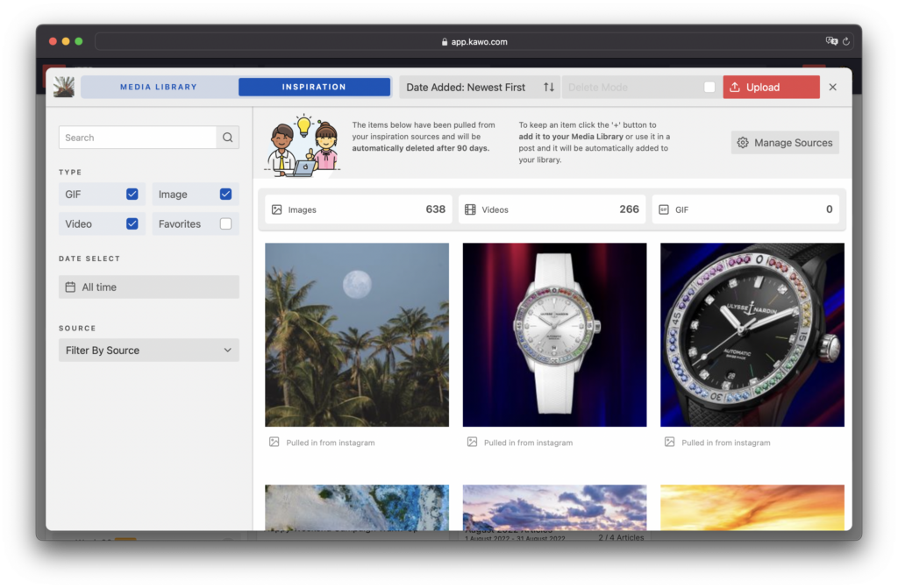Image resolution: width=898 pixels, height=588 pixels.
Task: Click the calendar icon beside All time
Action: 70,287
